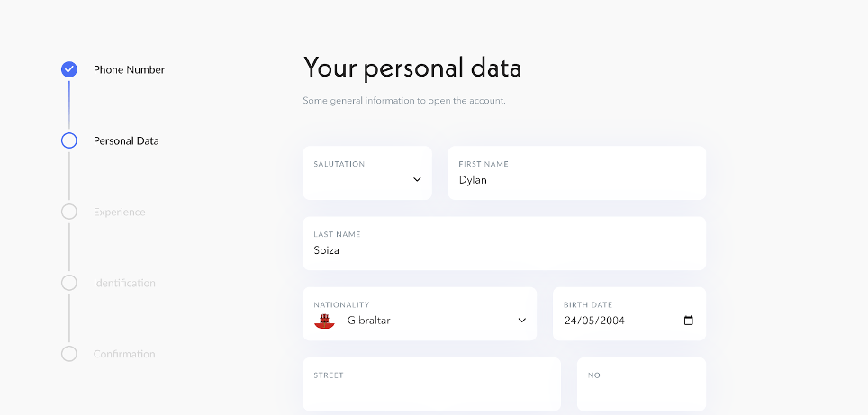The height and width of the screenshot is (416, 868).
Task: Open the birth date calendar picker icon
Action: pos(689,321)
